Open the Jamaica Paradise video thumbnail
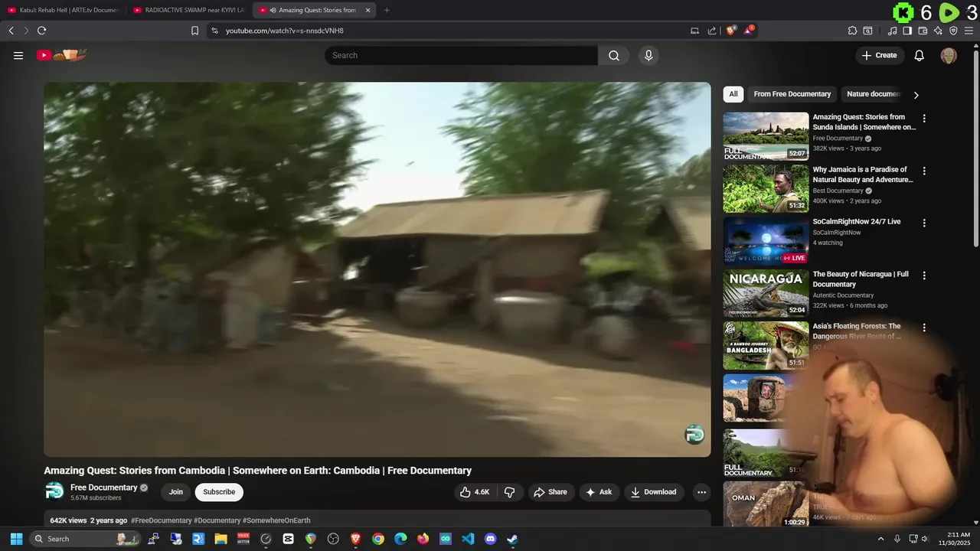The height and width of the screenshot is (551, 980). (x=766, y=188)
